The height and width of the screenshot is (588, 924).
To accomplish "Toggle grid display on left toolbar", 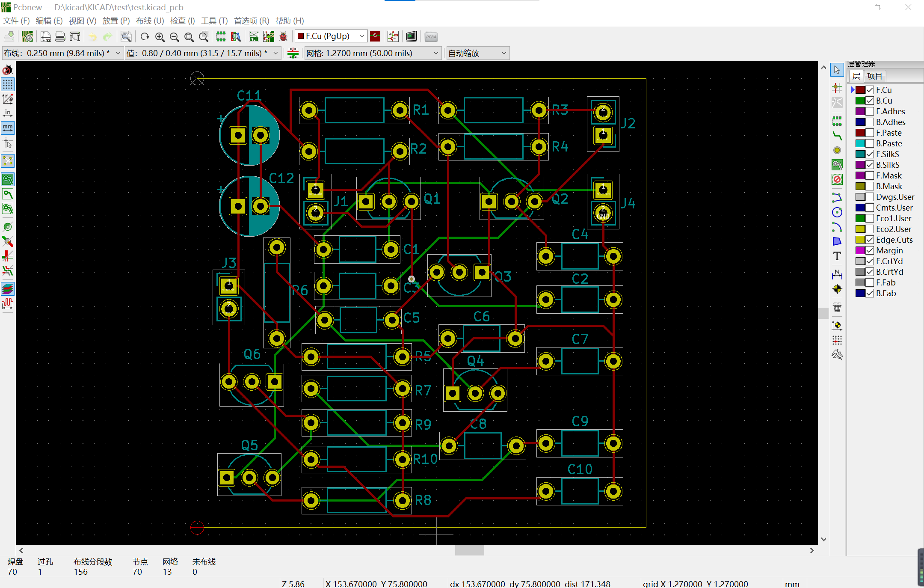I will click(x=8, y=84).
